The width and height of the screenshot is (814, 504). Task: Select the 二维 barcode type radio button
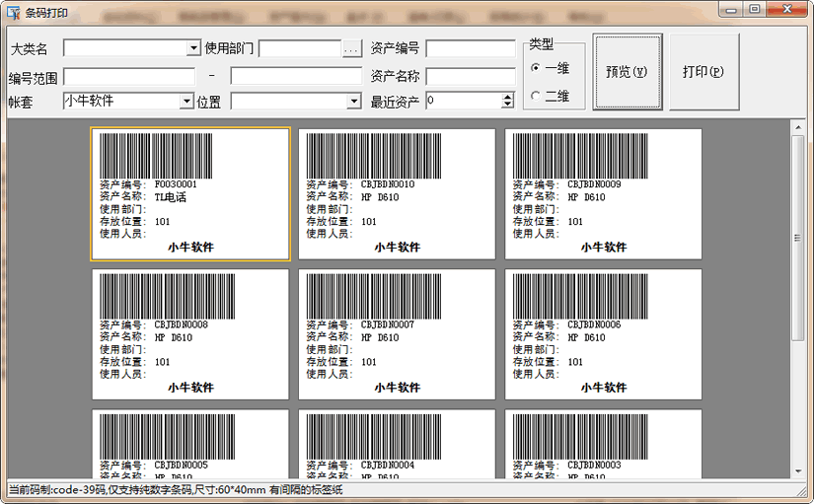[536, 96]
